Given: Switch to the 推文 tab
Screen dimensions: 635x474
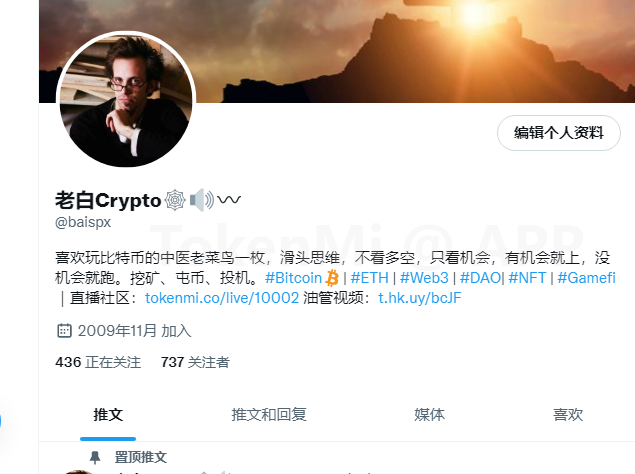Looking at the screenshot, I should [x=108, y=414].
